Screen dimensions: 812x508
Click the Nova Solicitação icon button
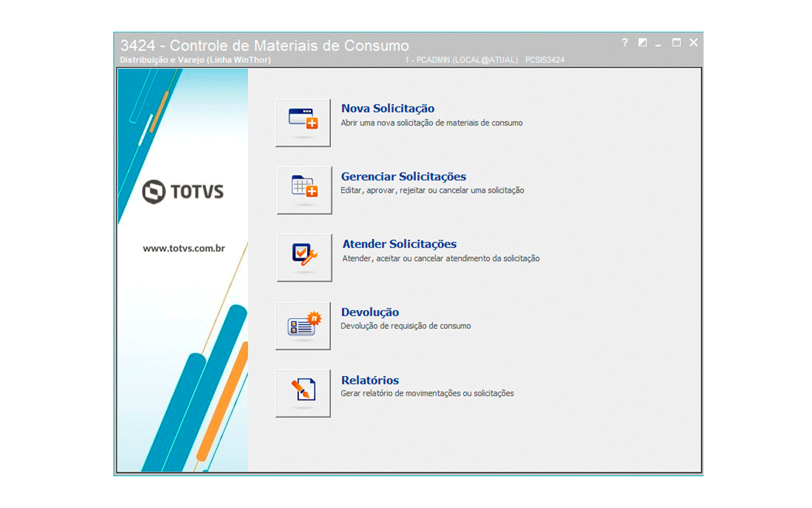point(303,123)
